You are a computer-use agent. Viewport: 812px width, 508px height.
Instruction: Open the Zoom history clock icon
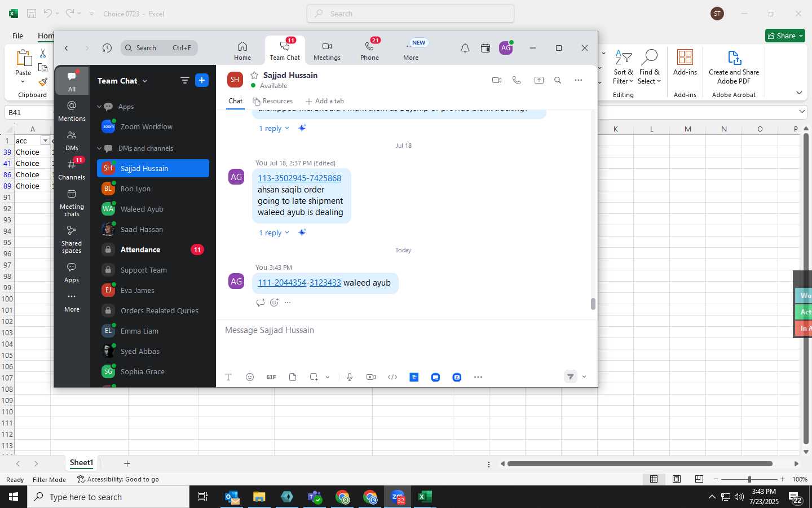pos(107,48)
